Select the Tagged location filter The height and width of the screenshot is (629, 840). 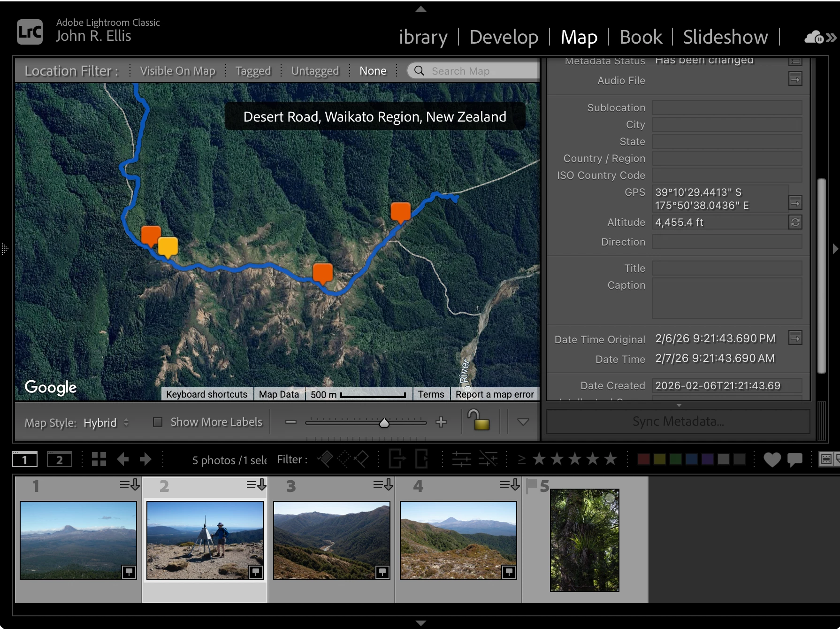[253, 71]
